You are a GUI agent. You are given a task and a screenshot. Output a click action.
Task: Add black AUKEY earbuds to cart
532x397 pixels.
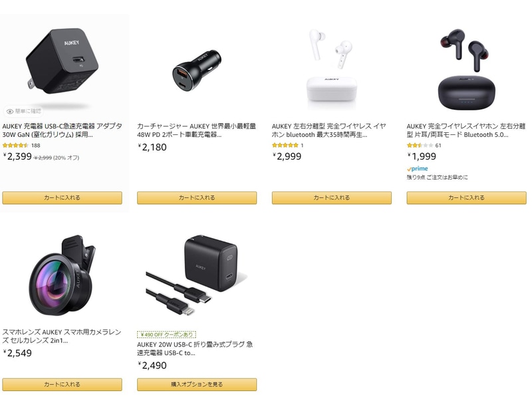pyautogui.click(x=467, y=198)
